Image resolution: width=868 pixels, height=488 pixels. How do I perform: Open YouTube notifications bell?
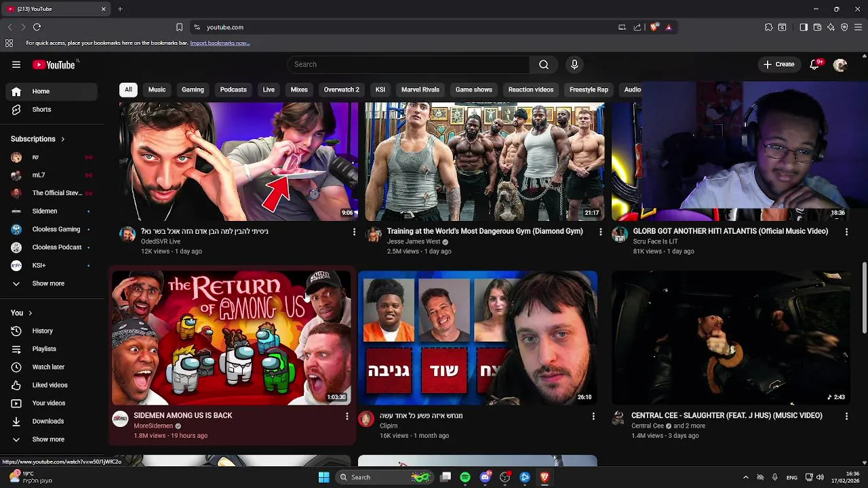[x=815, y=64]
